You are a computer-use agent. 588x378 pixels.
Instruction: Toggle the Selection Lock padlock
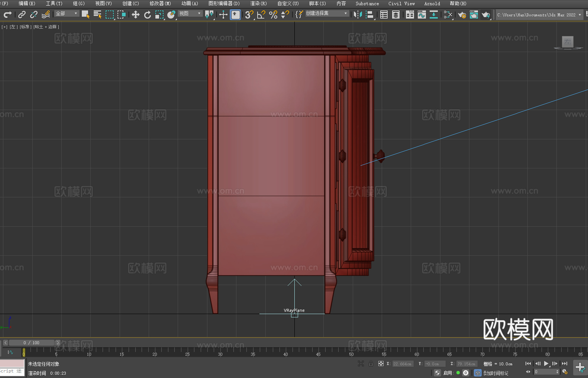point(371,364)
